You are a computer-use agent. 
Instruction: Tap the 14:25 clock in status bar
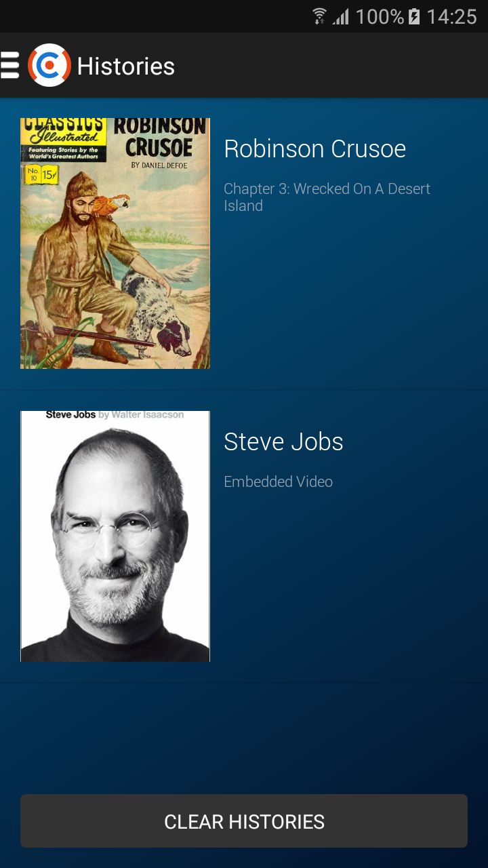tap(452, 16)
